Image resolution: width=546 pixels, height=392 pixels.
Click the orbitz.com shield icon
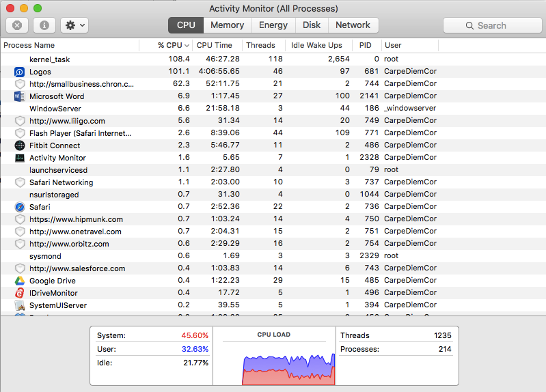(20, 244)
